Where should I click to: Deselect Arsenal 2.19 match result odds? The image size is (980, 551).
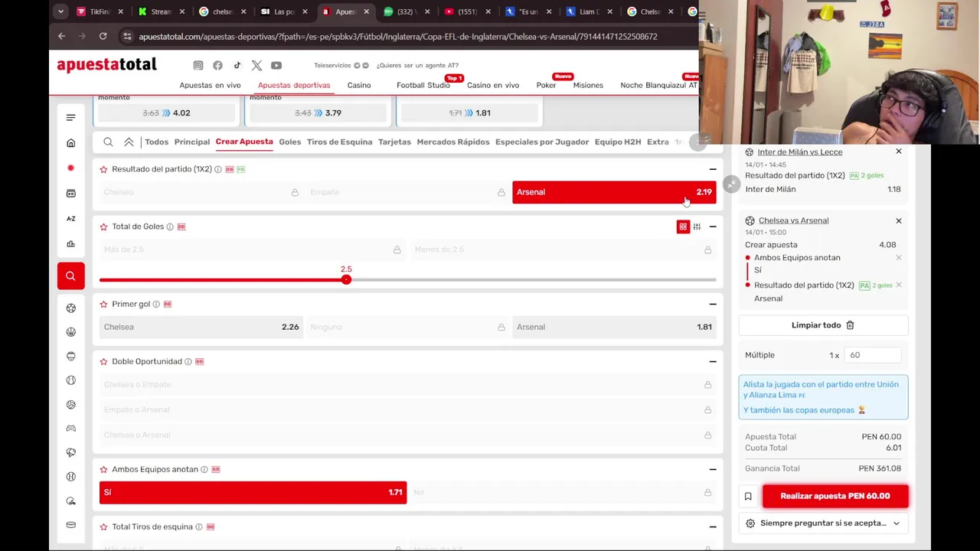point(614,192)
